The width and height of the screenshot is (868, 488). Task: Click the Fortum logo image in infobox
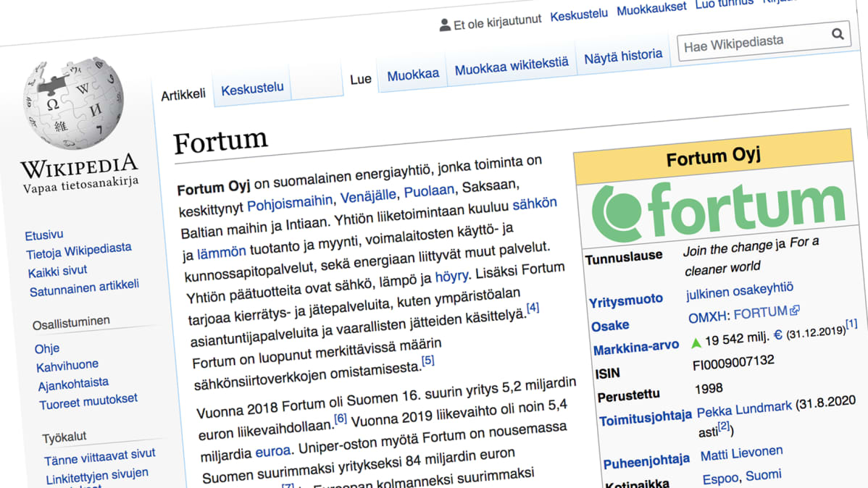[x=717, y=211]
